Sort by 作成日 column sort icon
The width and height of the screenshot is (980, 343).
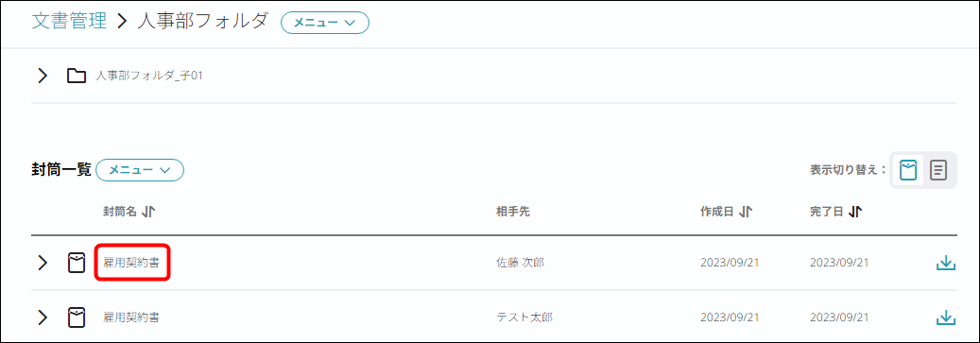pos(745,212)
